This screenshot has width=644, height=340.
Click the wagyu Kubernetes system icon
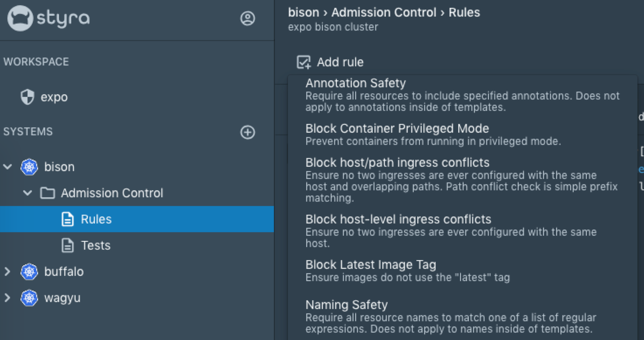(29, 298)
